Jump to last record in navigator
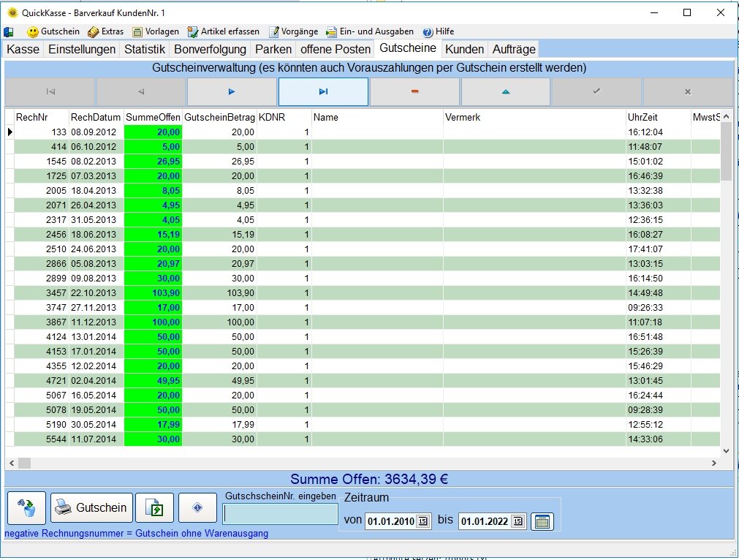739x560 pixels. [323, 92]
